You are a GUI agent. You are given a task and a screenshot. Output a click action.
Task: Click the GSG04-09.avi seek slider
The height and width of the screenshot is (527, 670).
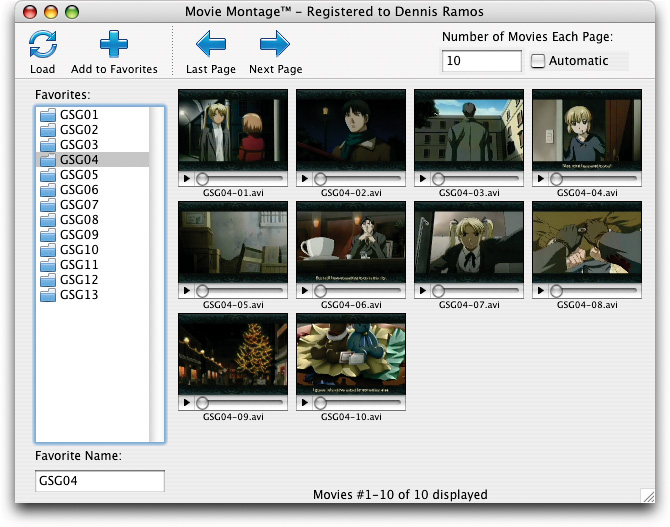pyautogui.click(x=241, y=403)
